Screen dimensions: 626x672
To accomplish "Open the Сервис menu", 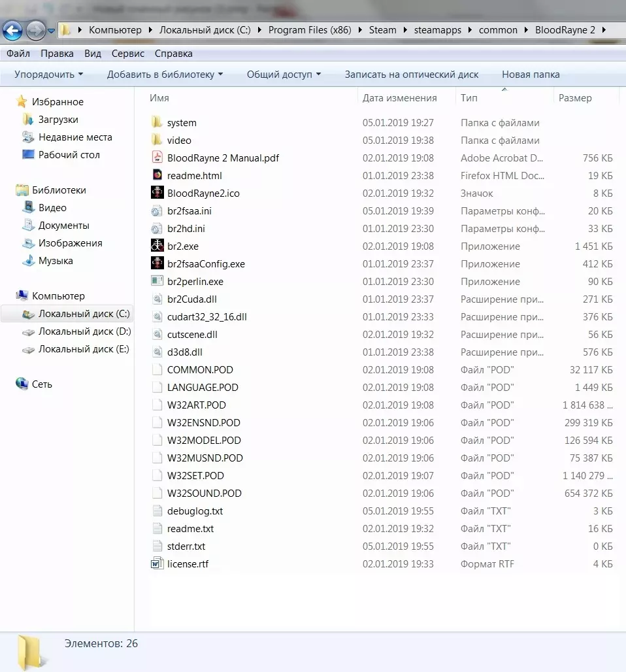I will 128,54.
